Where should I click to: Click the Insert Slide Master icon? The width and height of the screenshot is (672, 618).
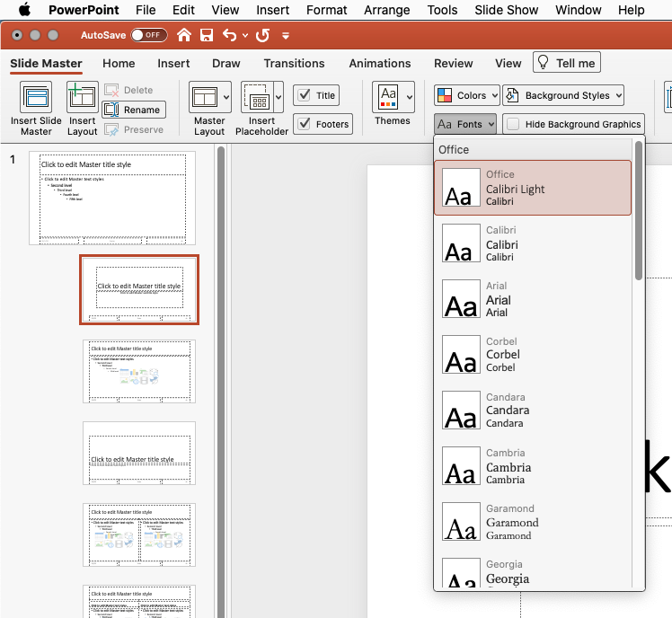point(36,97)
